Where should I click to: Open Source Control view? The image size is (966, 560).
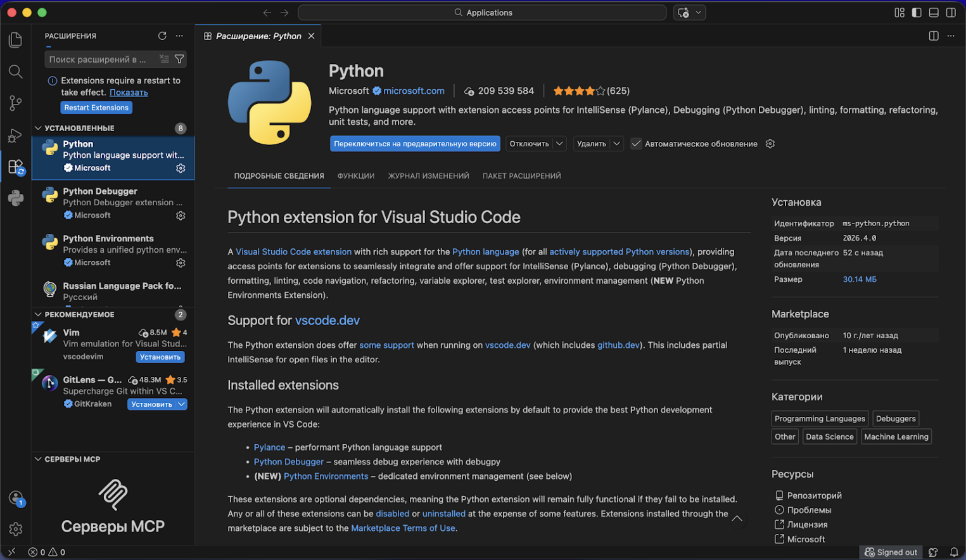point(15,103)
